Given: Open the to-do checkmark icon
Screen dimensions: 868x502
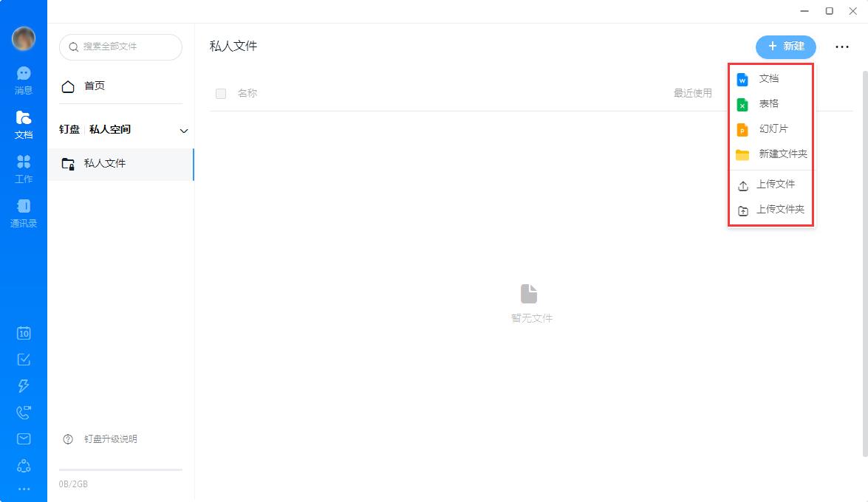Looking at the screenshot, I should click(x=23, y=360).
